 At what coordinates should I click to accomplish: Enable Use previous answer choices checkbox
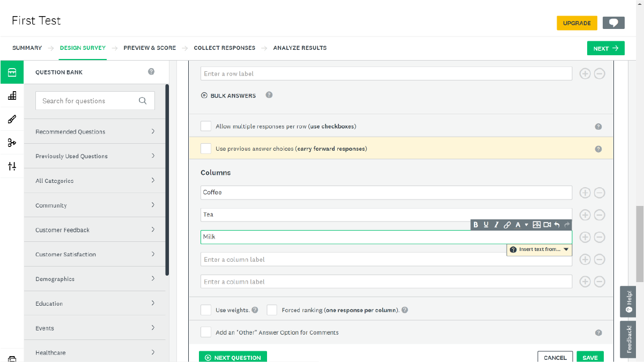coord(206,149)
